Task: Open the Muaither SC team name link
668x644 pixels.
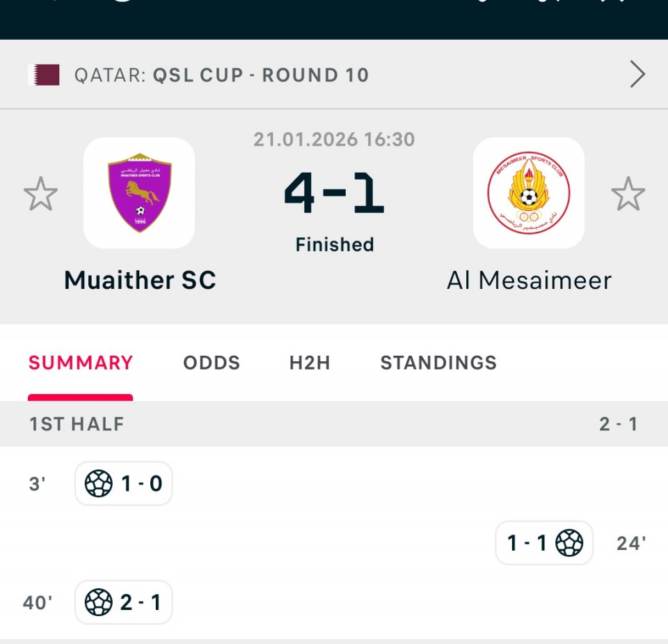Action: (140, 280)
